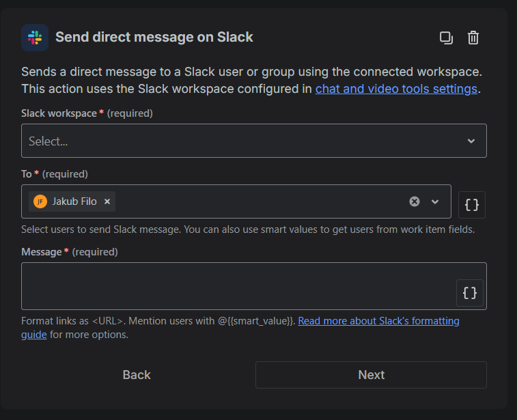Click the Message field label
Screen dimensions: 517x420
coord(42,252)
